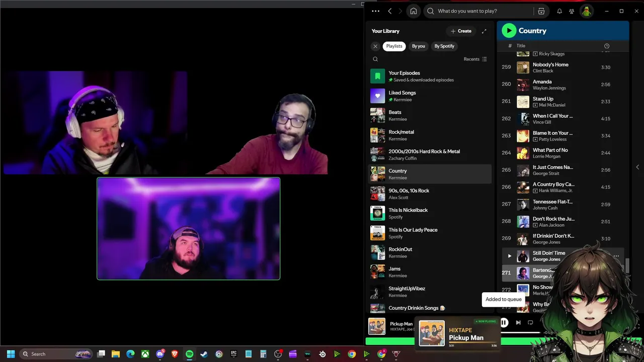Open This Is Nickelback playlist

click(x=430, y=213)
